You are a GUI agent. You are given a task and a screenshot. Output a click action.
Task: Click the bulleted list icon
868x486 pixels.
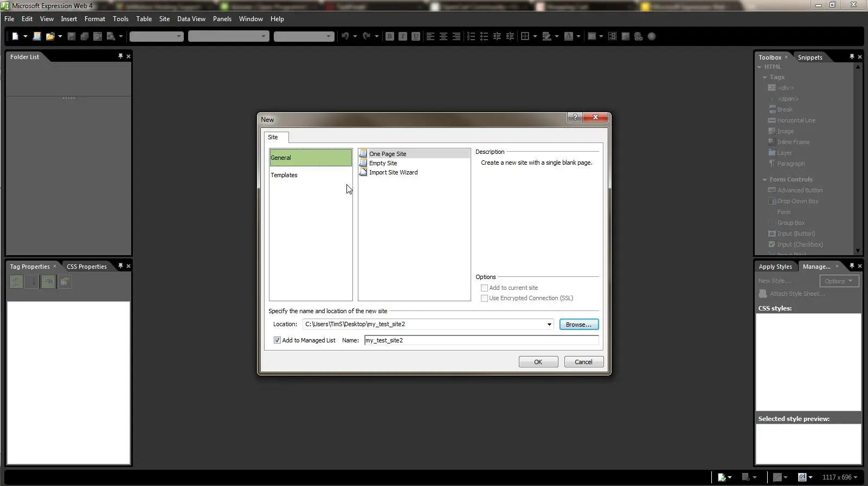(x=484, y=36)
